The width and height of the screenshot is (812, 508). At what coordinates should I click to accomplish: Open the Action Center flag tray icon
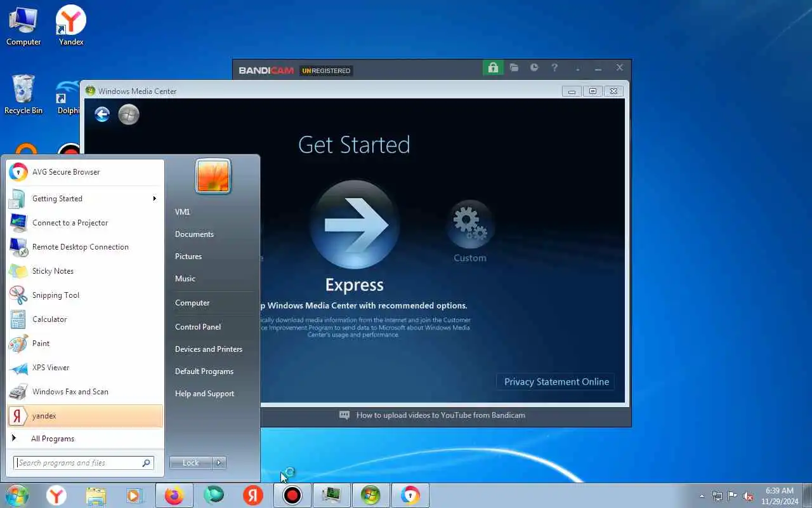pyautogui.click(x=733, y=496)
